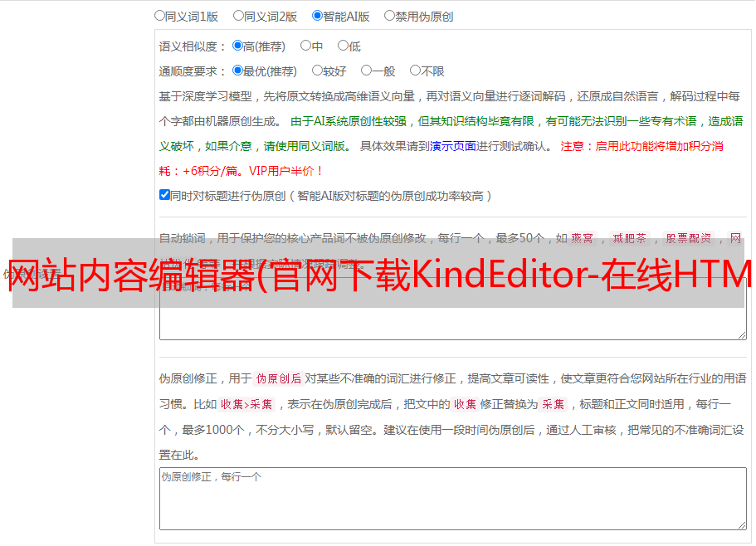756x546 pixels.
Task: Set 通顺度要求 to 较好
Action: coord(317,71)
